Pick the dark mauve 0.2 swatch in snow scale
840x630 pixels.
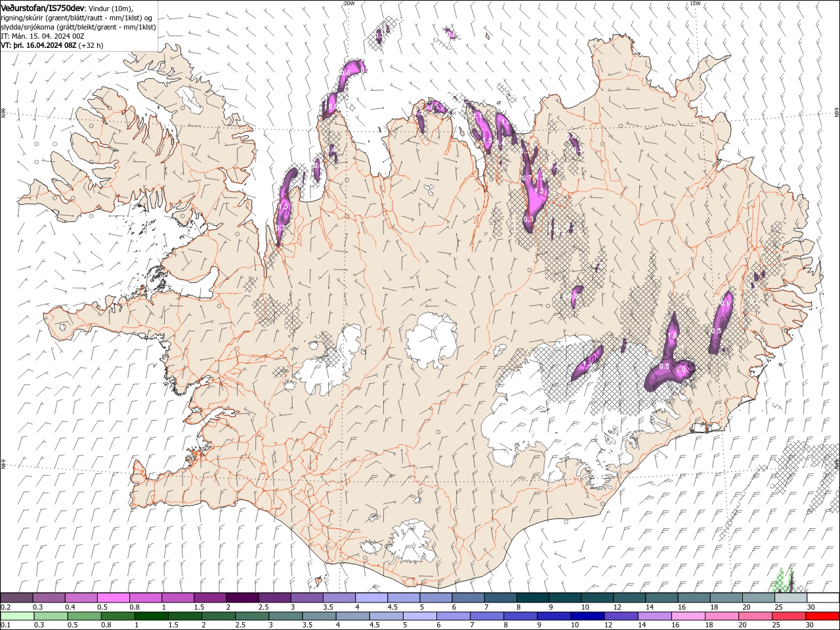(x=16, y=598)
